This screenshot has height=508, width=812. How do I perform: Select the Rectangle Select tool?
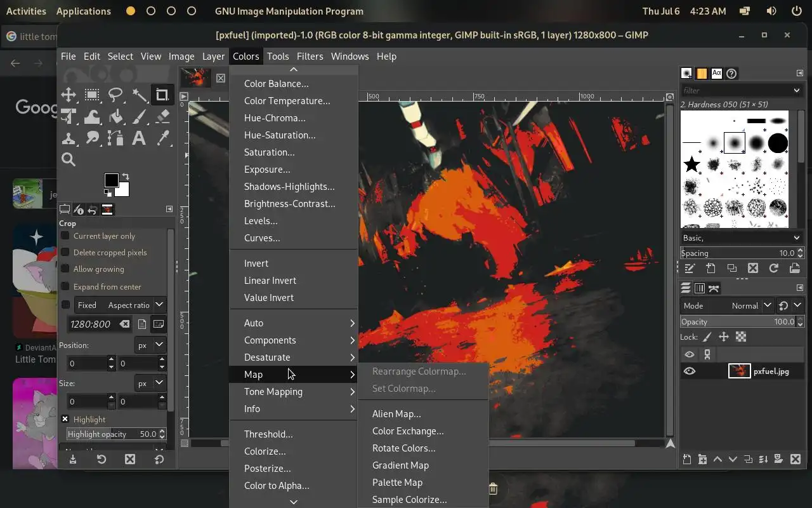(x=92, y=95)
